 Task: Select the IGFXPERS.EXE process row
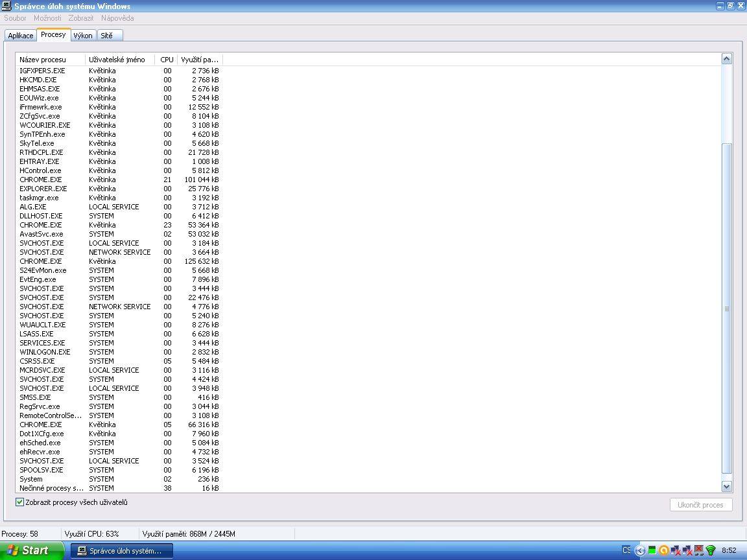(119, 71)
